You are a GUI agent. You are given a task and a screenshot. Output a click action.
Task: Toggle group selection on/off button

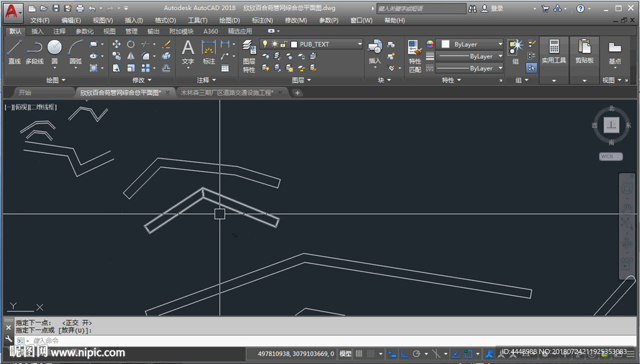pos(531,68)
